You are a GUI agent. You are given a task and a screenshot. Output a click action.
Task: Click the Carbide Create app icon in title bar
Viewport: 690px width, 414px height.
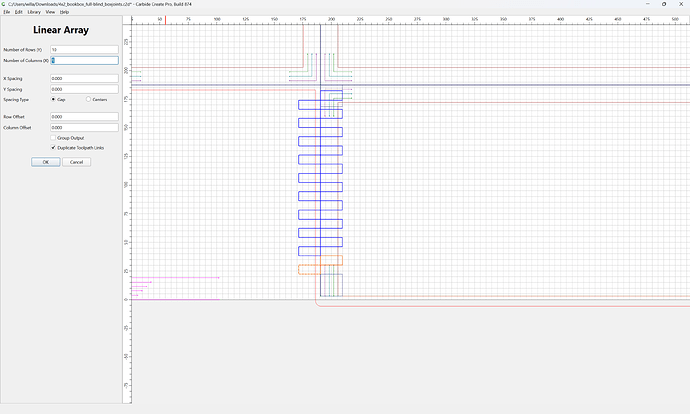tap(4, 4)
